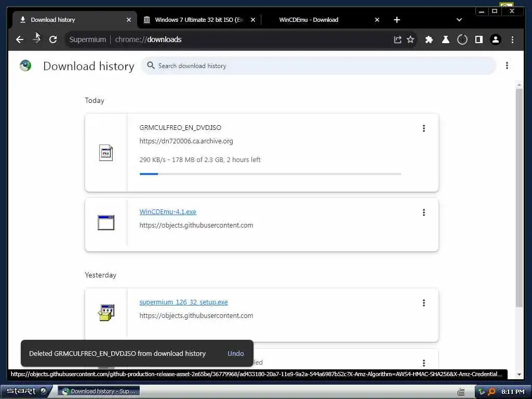532x399 pixels.
Task: Open more actions for WinCDEmu-4.1.exe
Action: [x=424, y=212]
